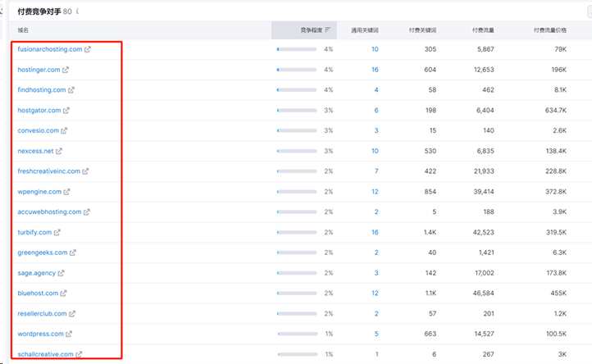Click common keywords 16 for turbify.com
This screenshot has width=592, height=364.
375,232
